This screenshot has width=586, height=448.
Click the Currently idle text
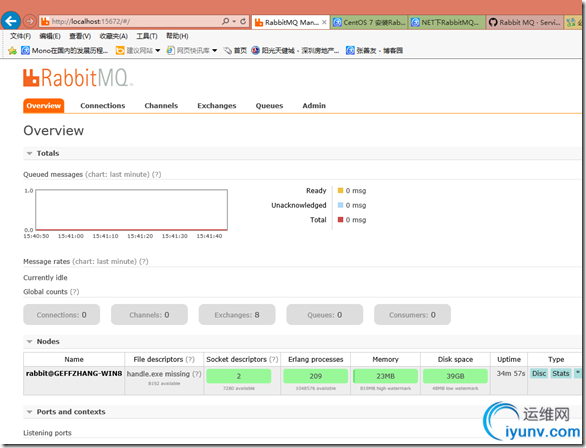click(x=45, y=278)
